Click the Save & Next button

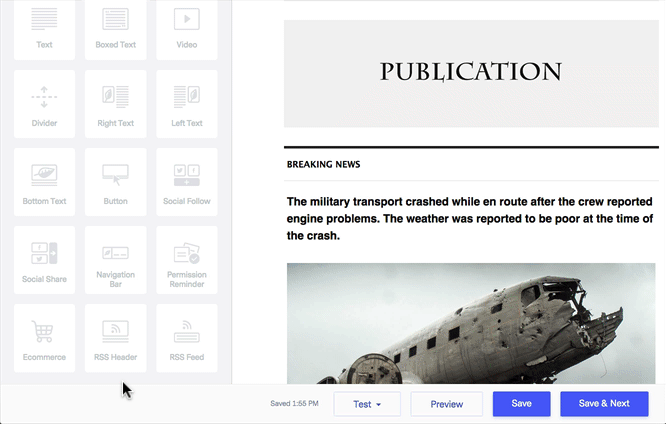604,404
